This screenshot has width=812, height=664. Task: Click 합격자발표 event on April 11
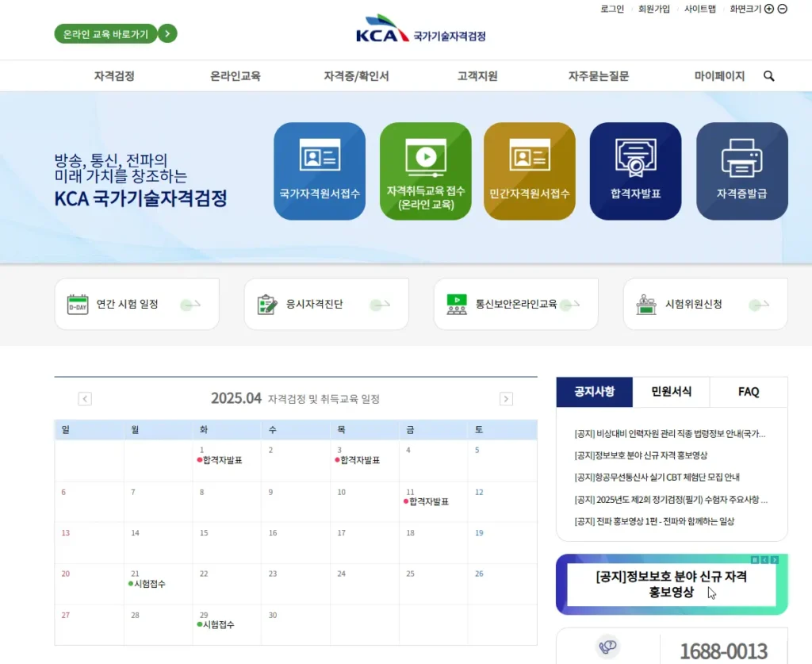pos(426,501)
